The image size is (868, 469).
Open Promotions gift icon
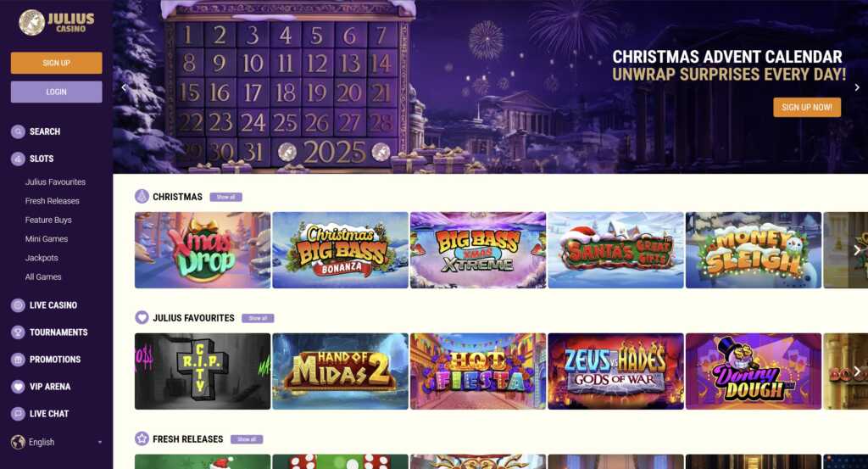pyautogui.click(x=18, y=360)
